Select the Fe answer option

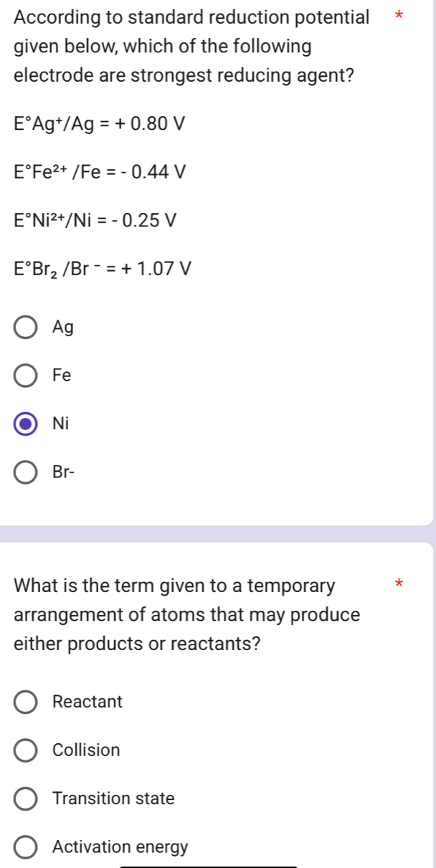26,376
